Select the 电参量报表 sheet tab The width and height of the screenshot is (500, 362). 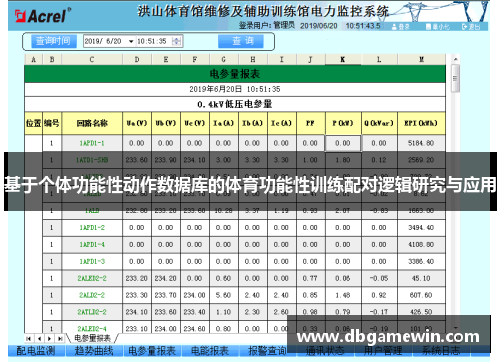pos(92,339)
